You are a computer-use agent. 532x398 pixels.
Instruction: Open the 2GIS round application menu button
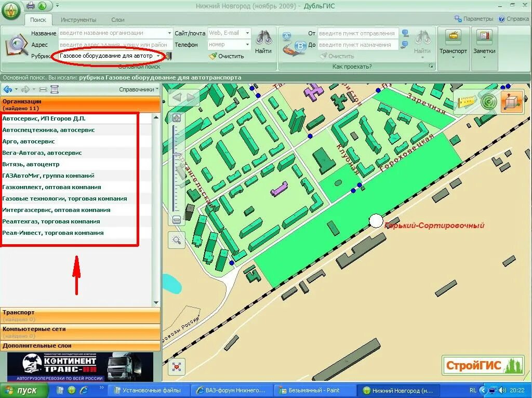(x=11, y=11)
